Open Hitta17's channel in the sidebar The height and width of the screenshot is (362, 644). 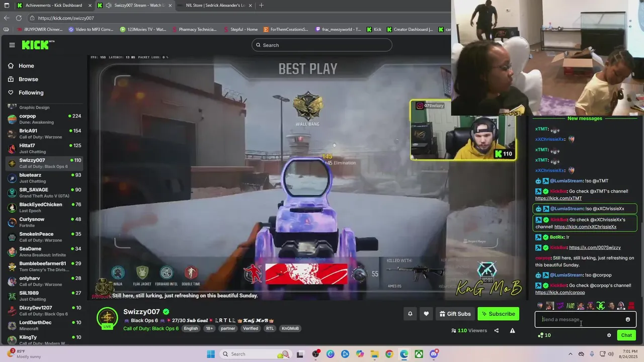pyautogui.click(x=44, y=148)
